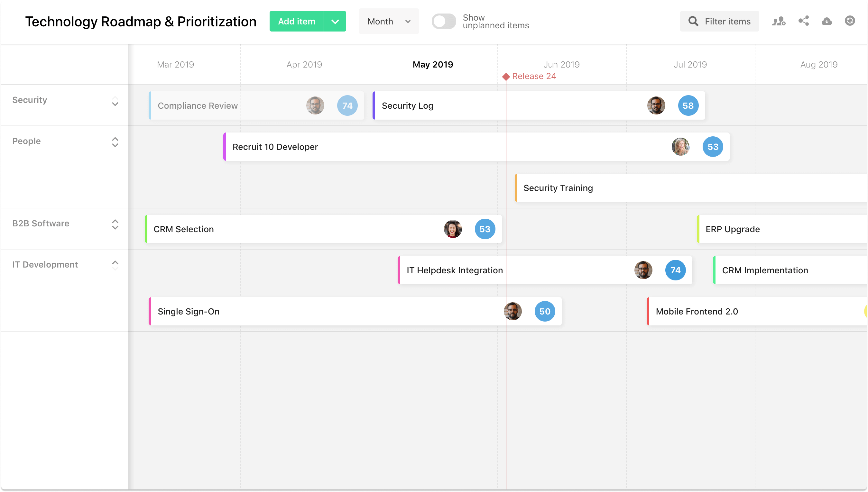The width and height of the screenshot is (868, 492).
Task: Open the invite team members icon
Action: tap(779, 21)
